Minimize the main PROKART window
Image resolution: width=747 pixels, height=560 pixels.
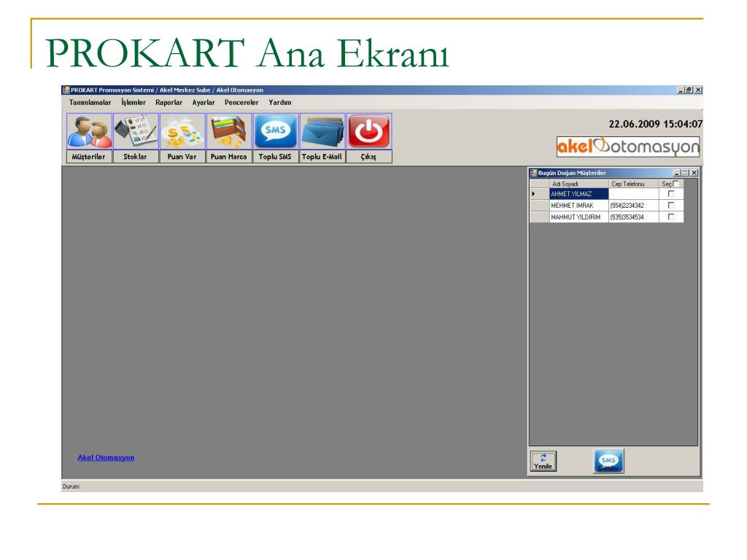681,90
